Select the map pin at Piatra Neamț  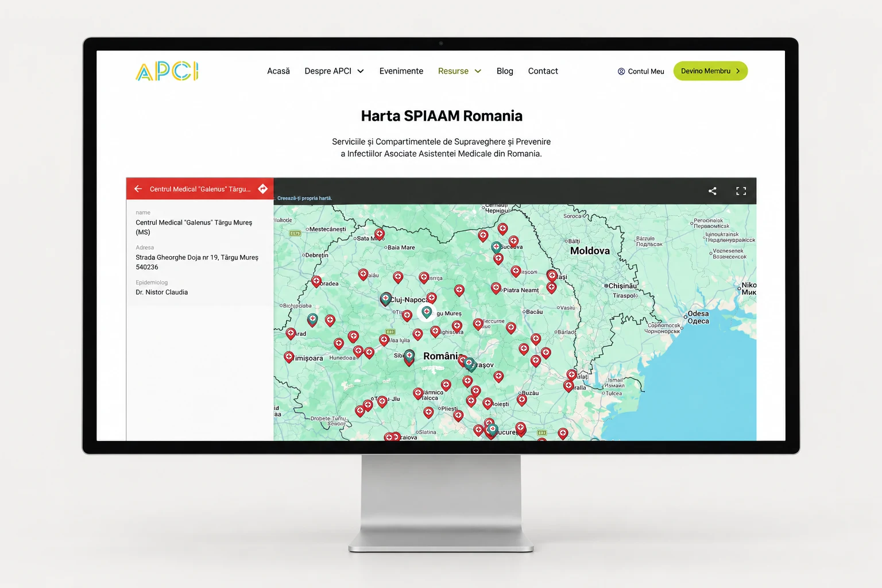[496, 288]
